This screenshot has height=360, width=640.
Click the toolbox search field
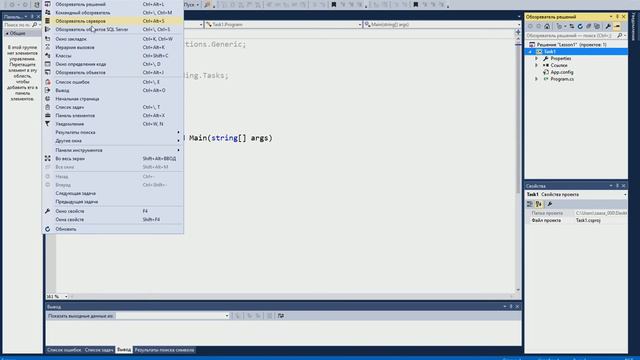coord(21,25)
